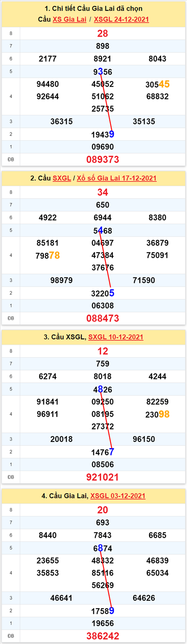Select number 36879
Viewport: 187px width, 644px height.
coord(157,243)
